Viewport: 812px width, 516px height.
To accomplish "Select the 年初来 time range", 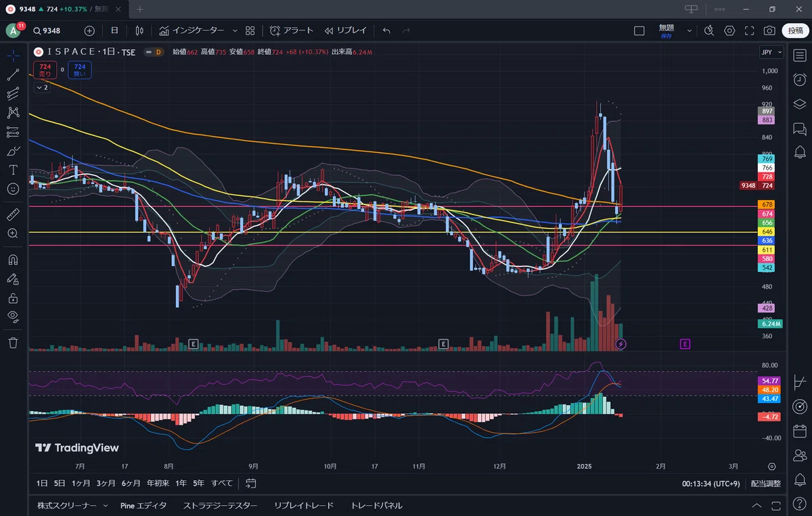I will (x=158, y=484).
